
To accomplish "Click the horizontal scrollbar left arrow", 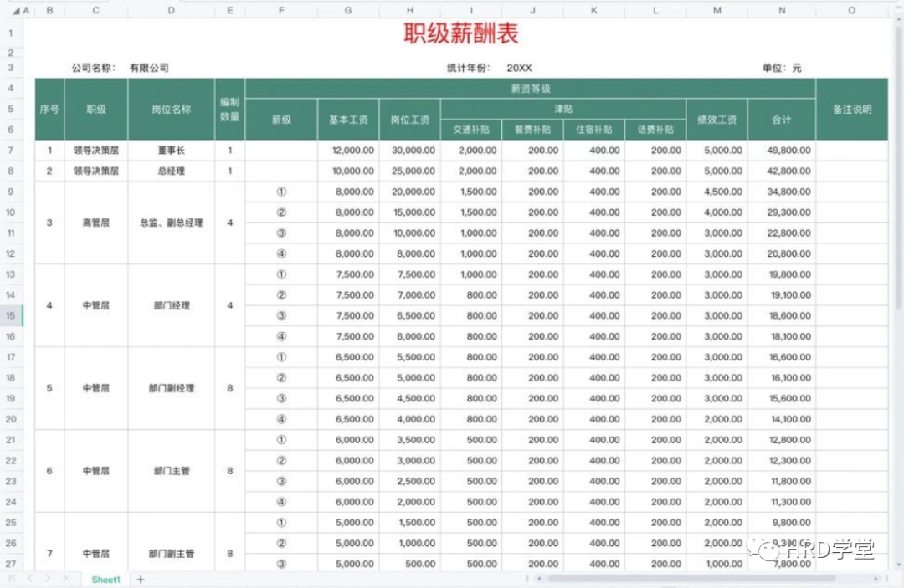I will tap(539, 579).
